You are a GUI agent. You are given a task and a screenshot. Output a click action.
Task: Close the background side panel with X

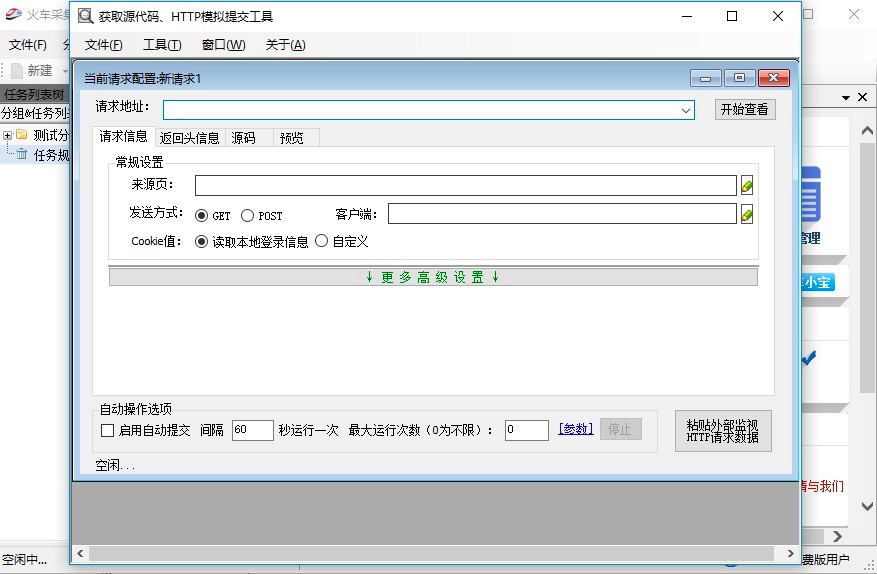tap(862, 97)
